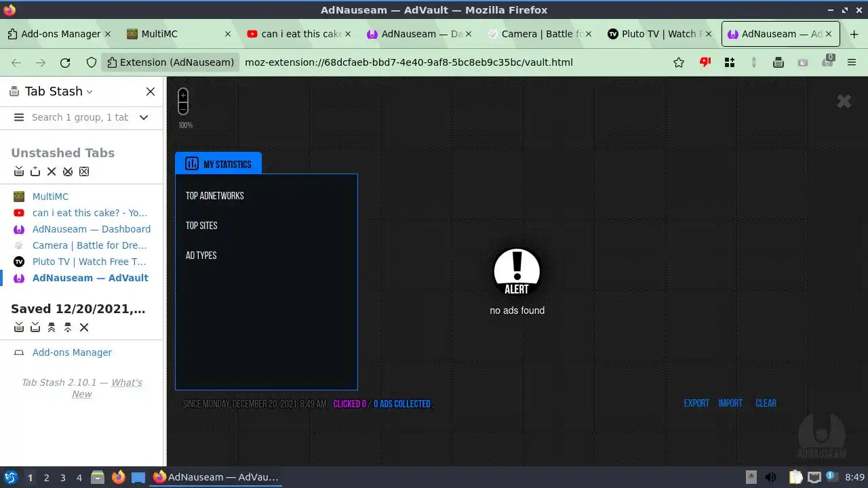Click third icon with upward chevrons under Saved group
Viewport: 868px width, 488px height.
[x=52, y=327]
